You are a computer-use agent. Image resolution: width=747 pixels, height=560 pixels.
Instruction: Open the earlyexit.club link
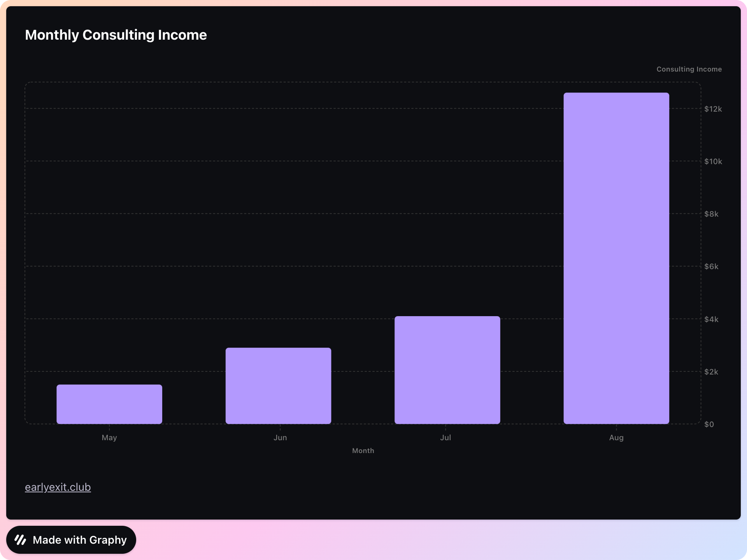point(58,487)
